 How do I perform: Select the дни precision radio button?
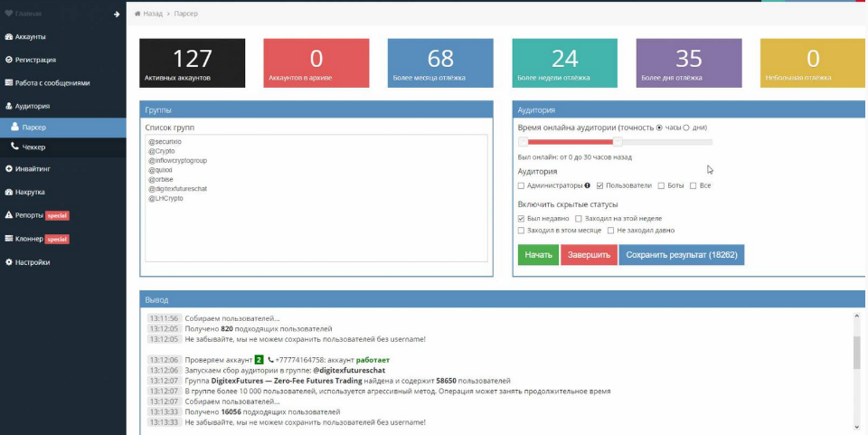686,128
